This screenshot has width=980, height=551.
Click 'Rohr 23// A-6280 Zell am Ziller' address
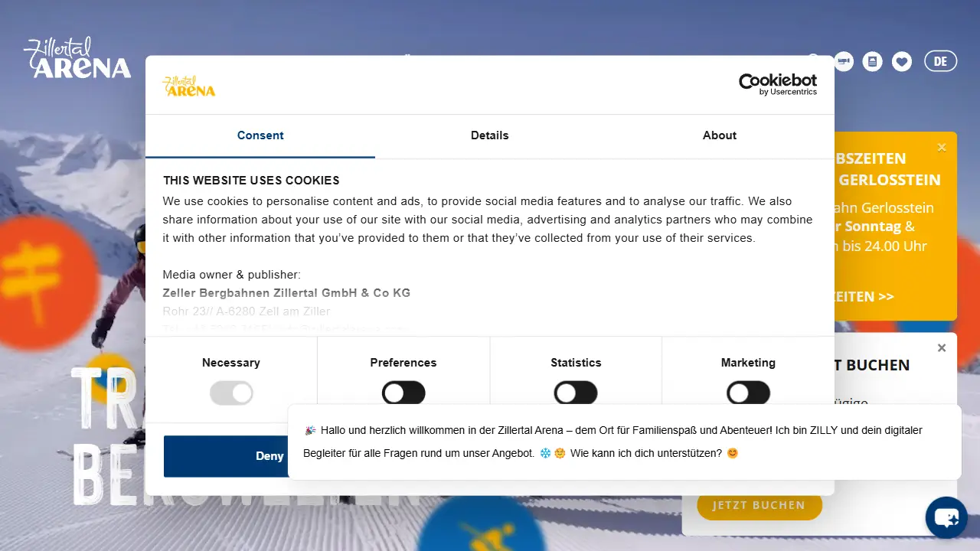coord(247,311)
